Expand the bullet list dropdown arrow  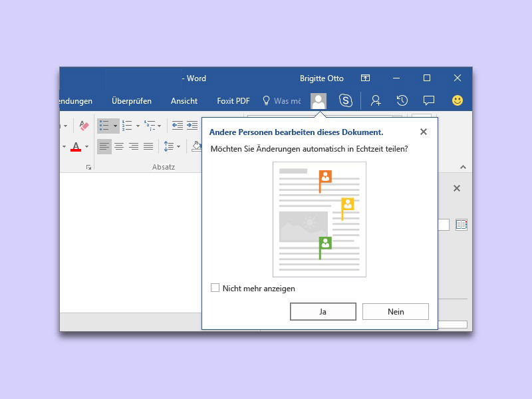(x=115, y=125)
